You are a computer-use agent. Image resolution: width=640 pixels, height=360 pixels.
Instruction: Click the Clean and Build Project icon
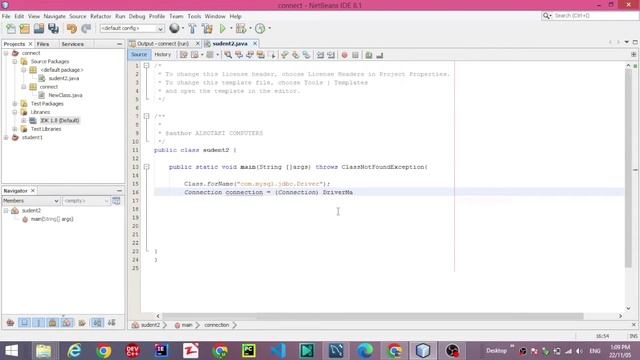[207, 28]
